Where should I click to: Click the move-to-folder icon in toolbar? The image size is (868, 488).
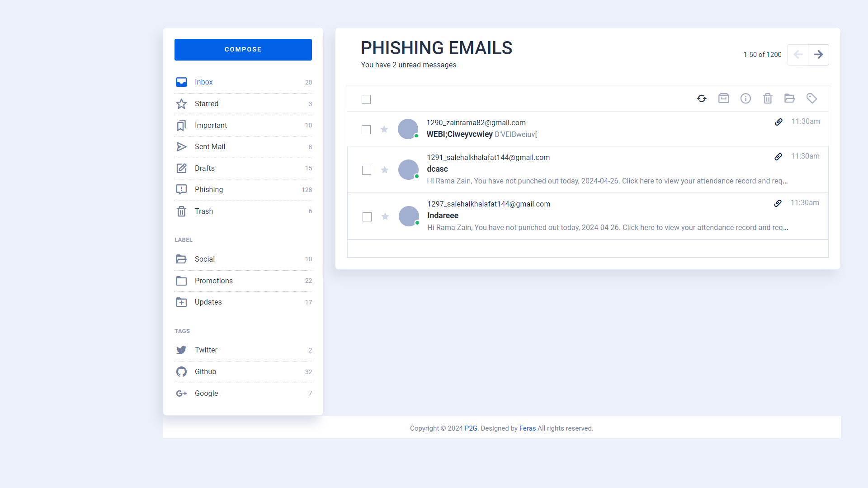[x=789, y=99]
